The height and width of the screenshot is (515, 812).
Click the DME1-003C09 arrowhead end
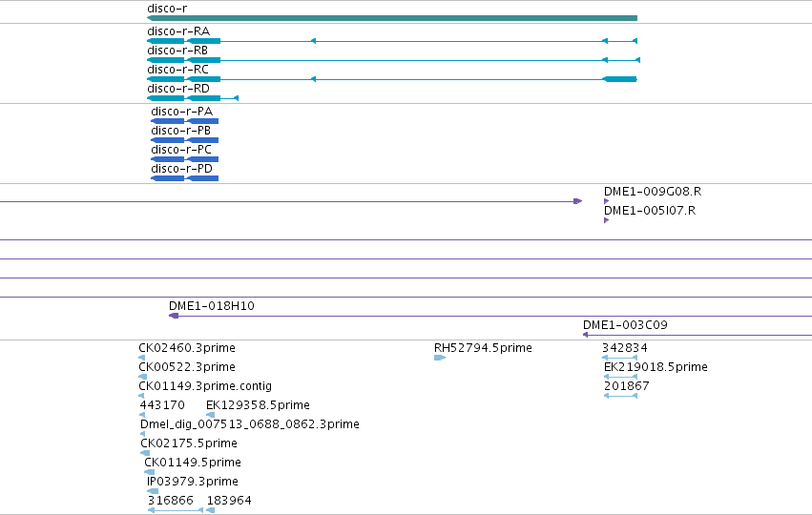point(585,335)
